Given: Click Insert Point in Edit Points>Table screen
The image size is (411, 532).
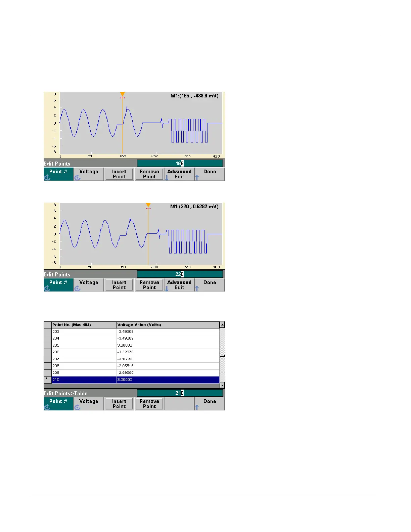Looking at the screenshot, I should (119, 404).
